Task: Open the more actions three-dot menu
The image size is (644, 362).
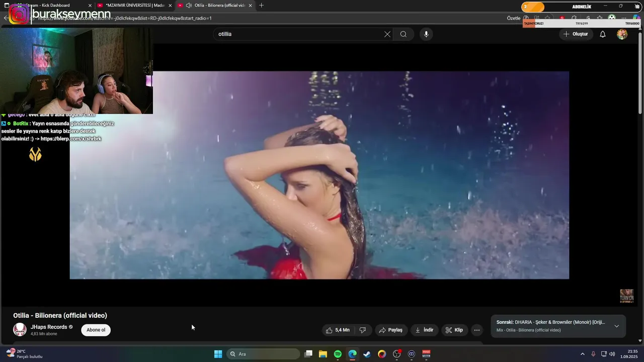Action: (x=477, y=330)
